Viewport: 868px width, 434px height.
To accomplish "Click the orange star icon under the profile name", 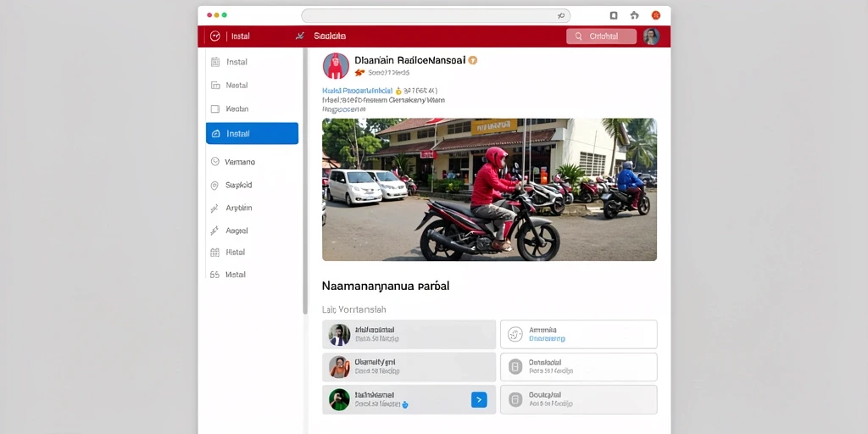I will [x=359, y=73].
